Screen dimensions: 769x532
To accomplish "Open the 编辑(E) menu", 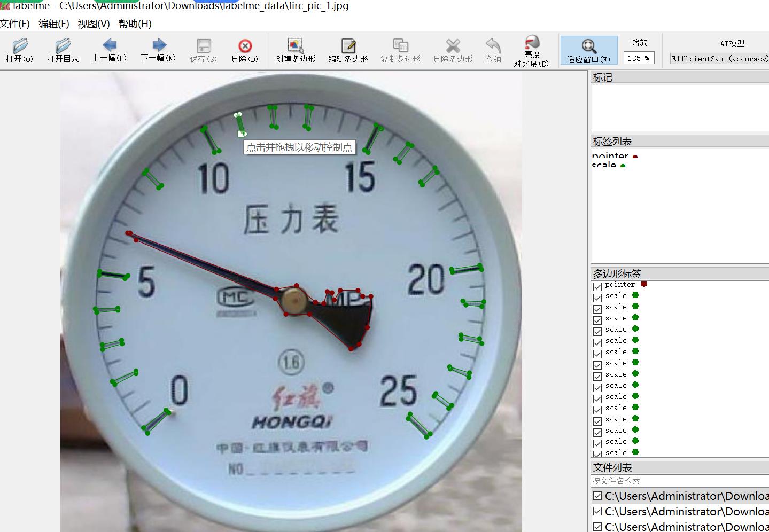I will 53,24.
